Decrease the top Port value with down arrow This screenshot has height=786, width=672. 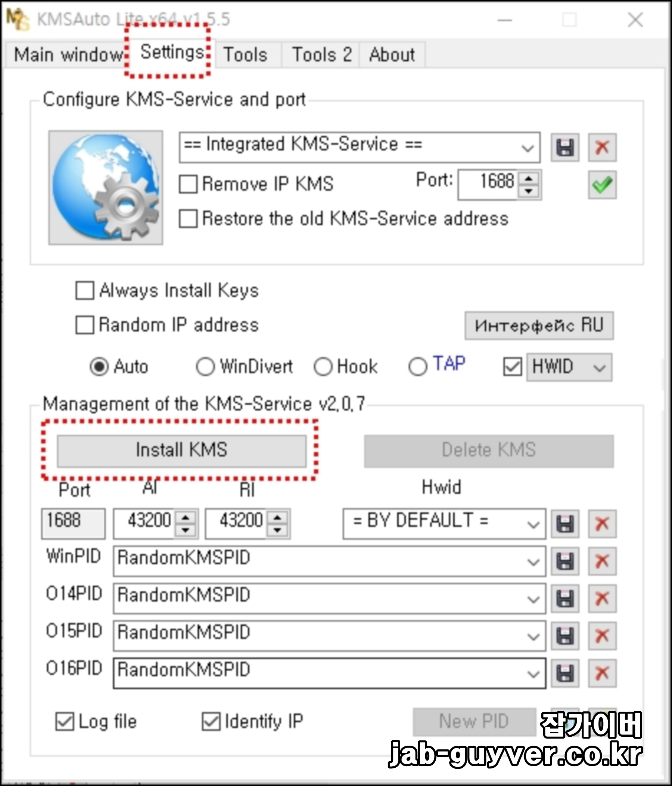pyautogui.click(x=528, y=191)
